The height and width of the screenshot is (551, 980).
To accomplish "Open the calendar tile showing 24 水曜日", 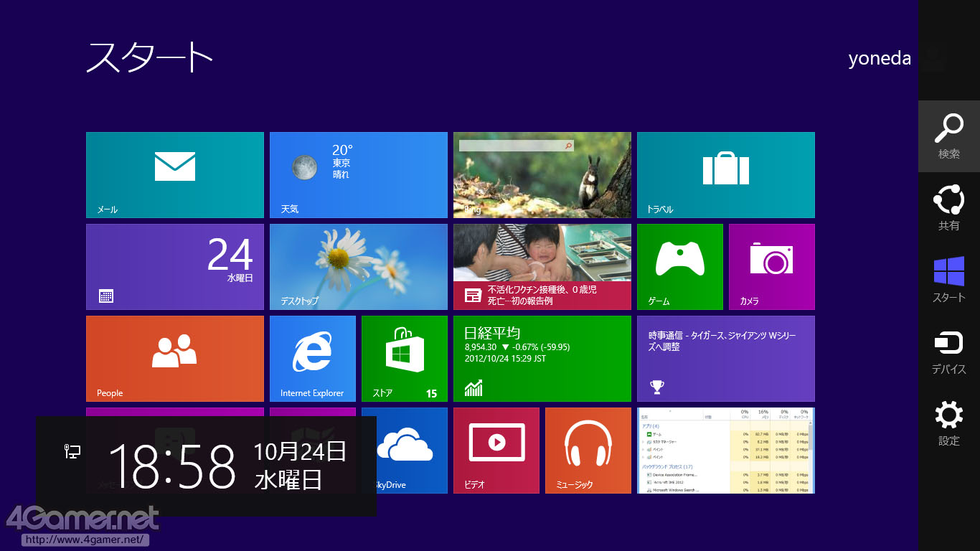I will point(175,267).
